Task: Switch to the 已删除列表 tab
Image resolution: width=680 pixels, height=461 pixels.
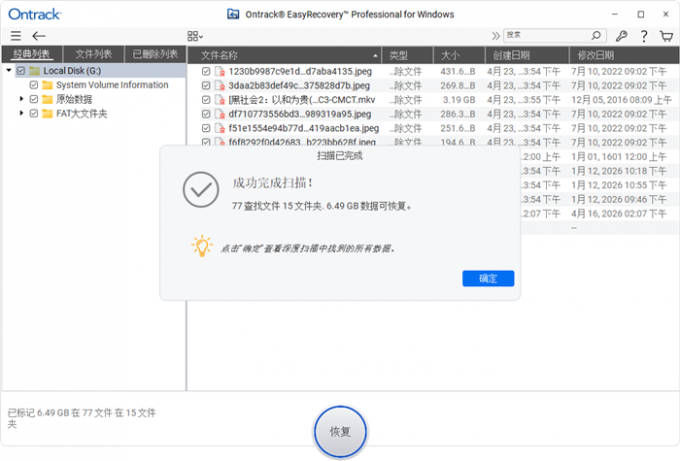Action: (155, 54)
